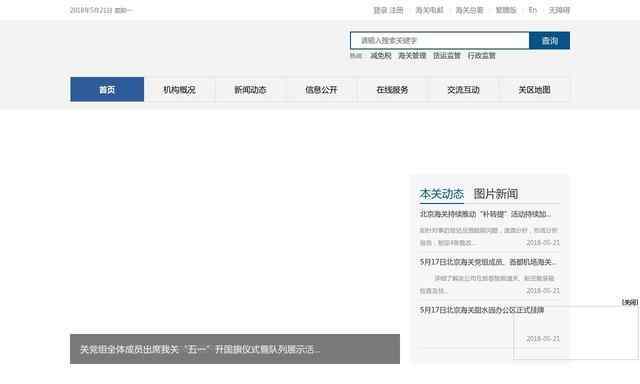Viewport: 640px width, 384px height.
Task: Open news 5月17日北京海关 办公区正式挂牌
Action: click(x=482, y=310)
